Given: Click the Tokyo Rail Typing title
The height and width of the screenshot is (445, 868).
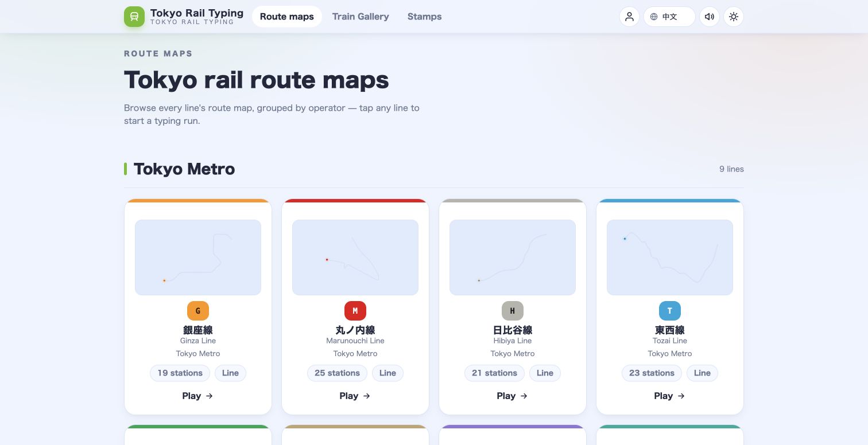Looking at the screenshot, I should [197, 13].
